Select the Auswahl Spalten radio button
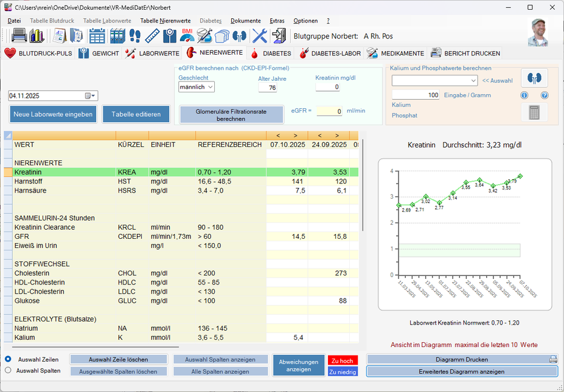The height and width of the screenshot is (392, 564). coord(8,370)
